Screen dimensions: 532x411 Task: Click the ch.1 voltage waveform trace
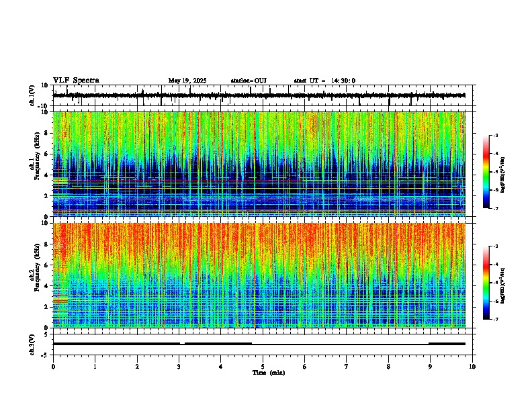pyautogui.click(x=259, y=95)
